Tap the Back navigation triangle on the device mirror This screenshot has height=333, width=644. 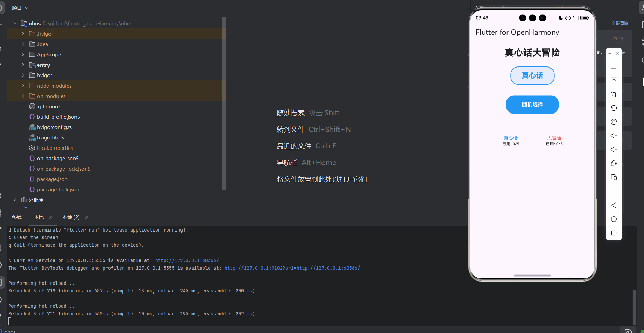(x=614, y=205)
